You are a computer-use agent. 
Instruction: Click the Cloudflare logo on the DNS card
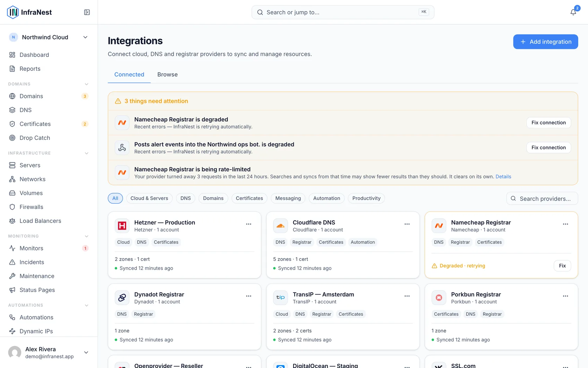pos(280,226)
